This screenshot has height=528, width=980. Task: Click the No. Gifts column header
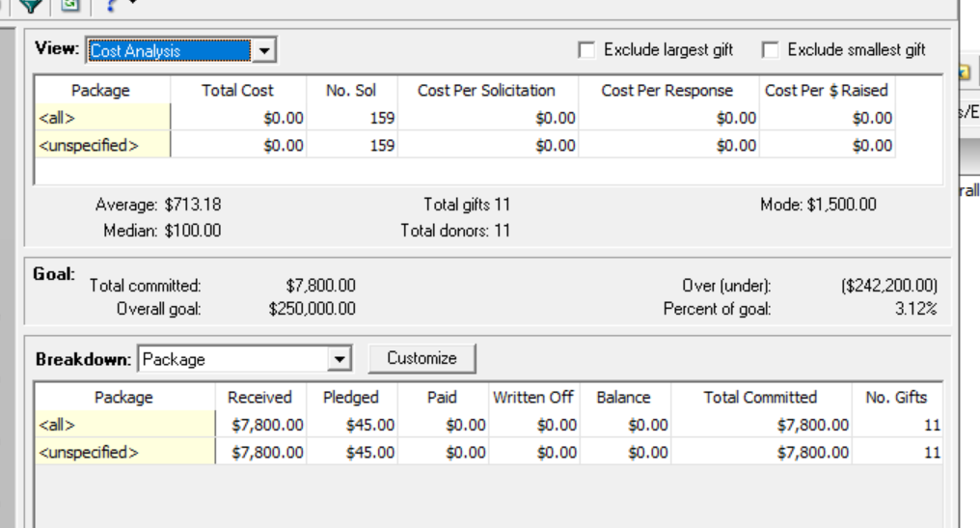(896, 398)
